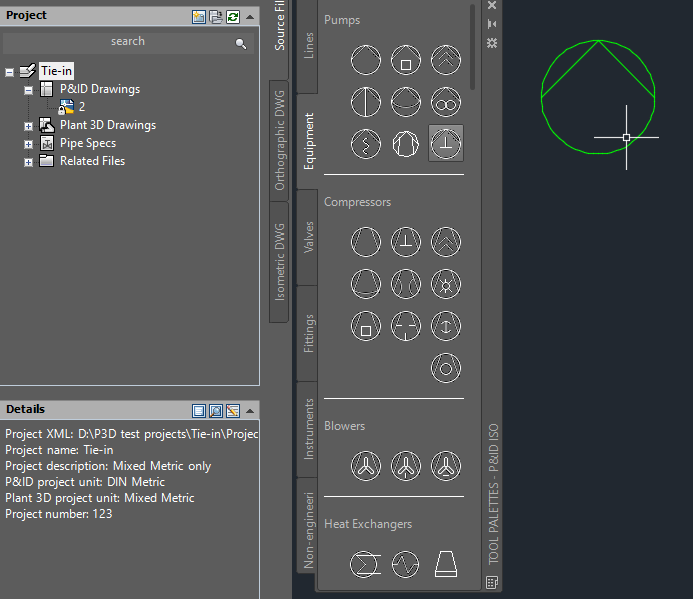The height and width of the screenshot is (599, 693).
Task: Switch to the Lines palette tab
Action: 308,46
